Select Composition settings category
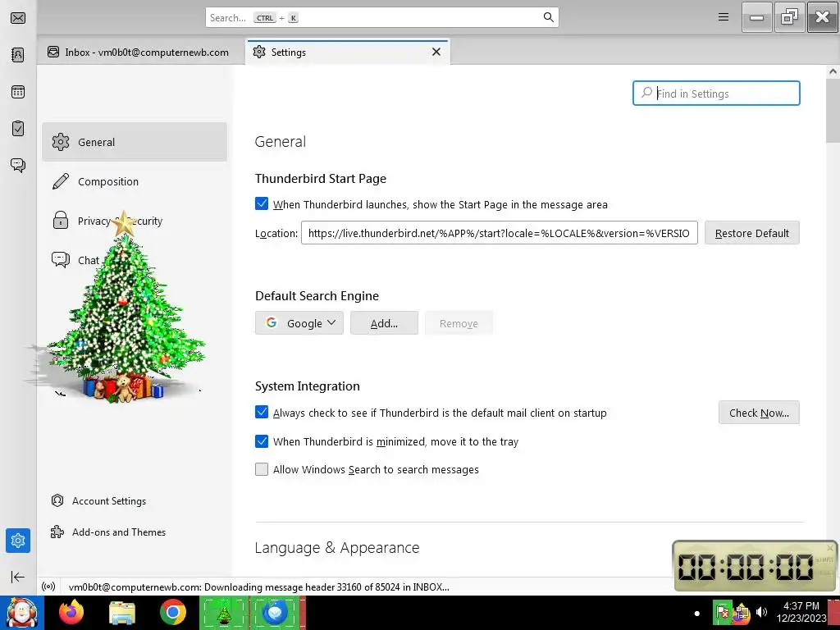 click(x=135, y=181)
